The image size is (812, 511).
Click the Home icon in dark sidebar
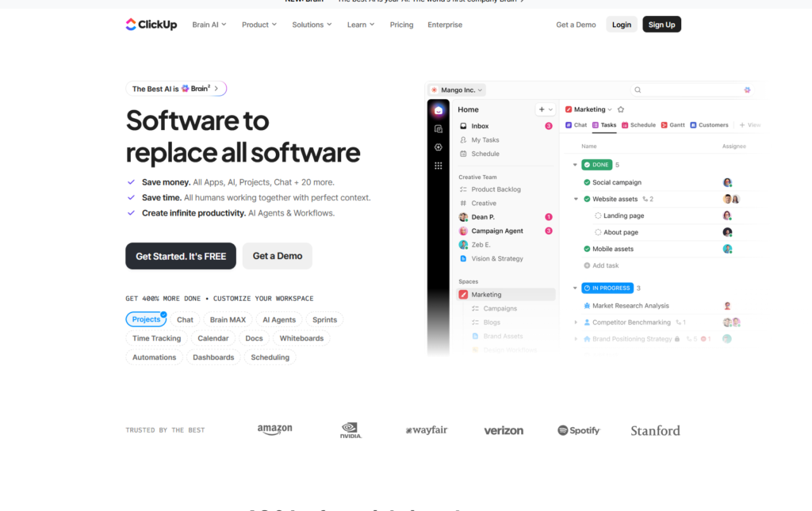(x=438, y=110)
